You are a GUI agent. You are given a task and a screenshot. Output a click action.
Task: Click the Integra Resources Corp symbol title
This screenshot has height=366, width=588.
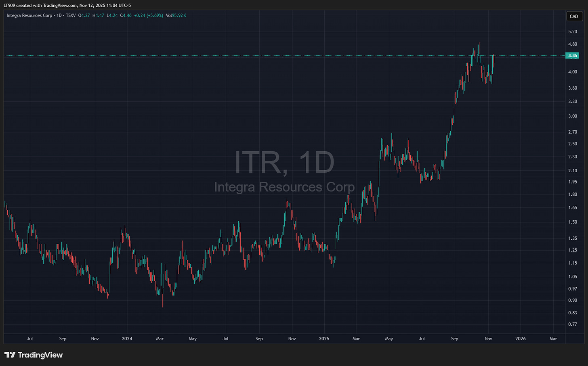[29, 15]
